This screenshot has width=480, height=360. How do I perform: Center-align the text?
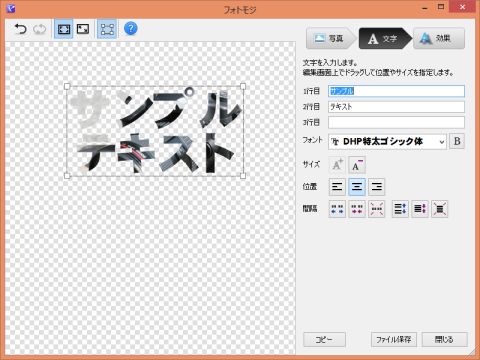click(x=357, y=187)
